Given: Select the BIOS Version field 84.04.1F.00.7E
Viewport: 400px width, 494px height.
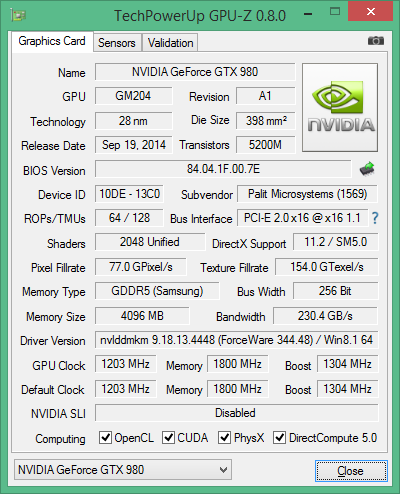Looking at the screenshot, I should [x=223, y=169].
